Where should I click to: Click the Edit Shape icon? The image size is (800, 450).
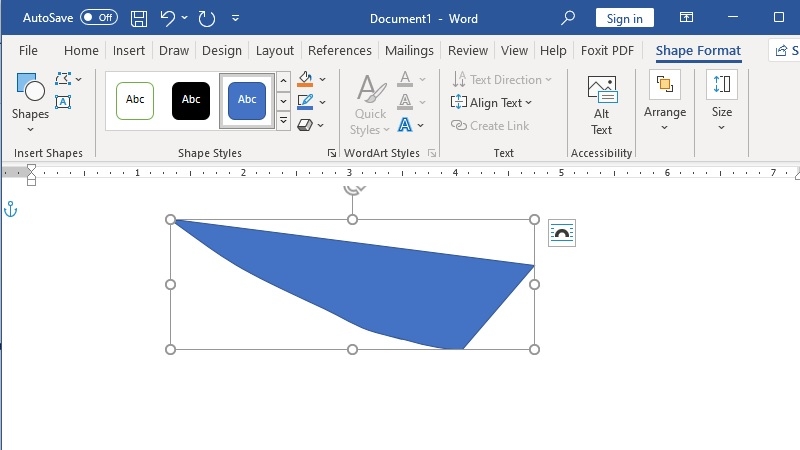(63, 79)
